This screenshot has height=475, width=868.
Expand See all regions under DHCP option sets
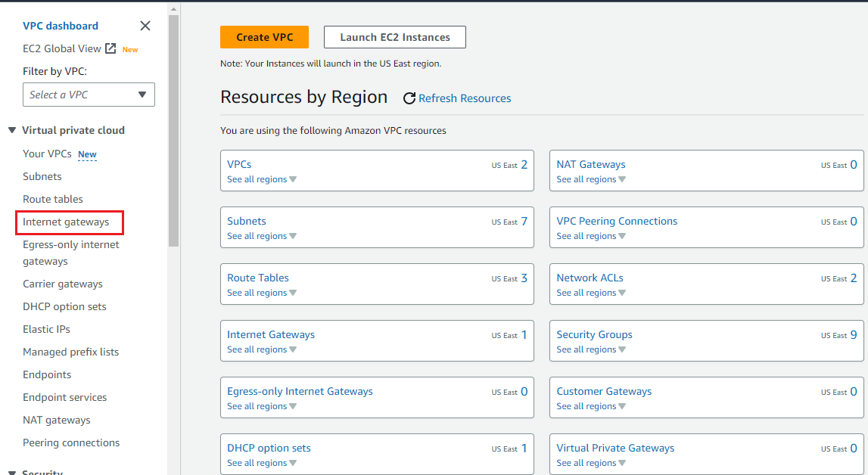pos(262,463)
